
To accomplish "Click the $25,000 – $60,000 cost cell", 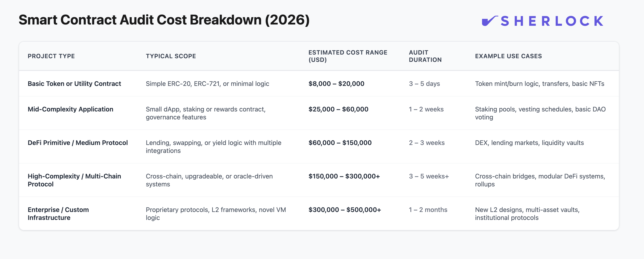I will tap(338, 109).
